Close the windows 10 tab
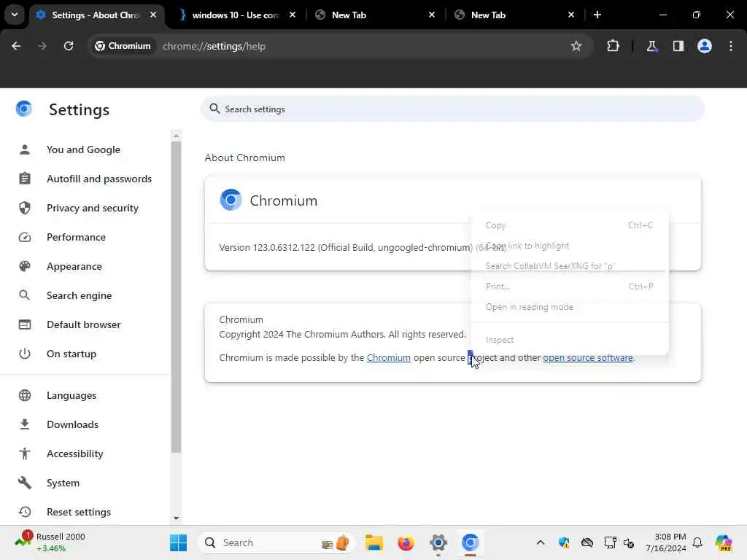The image size is (747, 560). pyautogui.click(x=293, y=15)
